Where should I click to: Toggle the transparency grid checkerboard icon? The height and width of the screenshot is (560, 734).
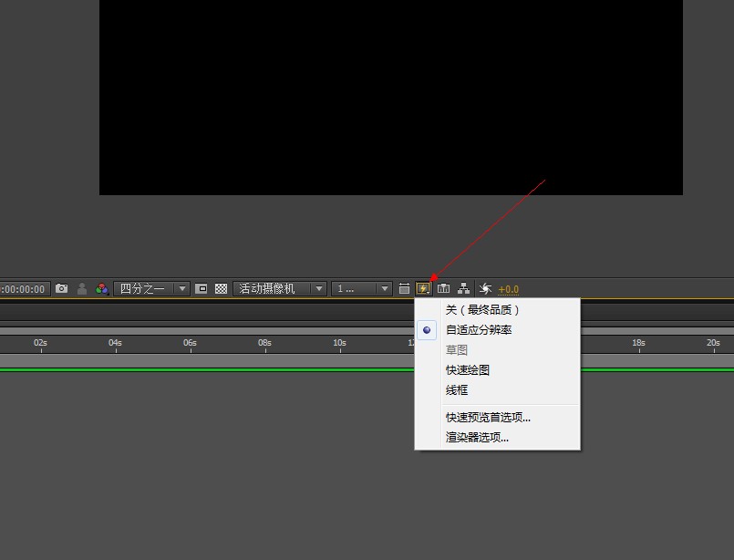[221, 288]
